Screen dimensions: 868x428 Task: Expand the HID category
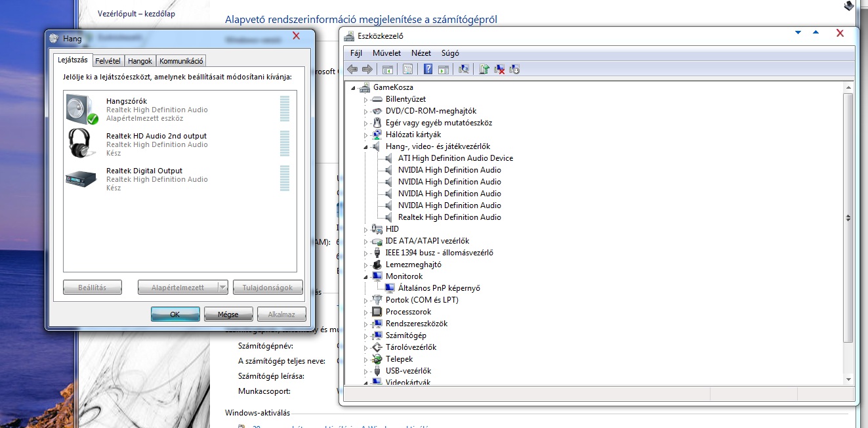pos(366,229)
